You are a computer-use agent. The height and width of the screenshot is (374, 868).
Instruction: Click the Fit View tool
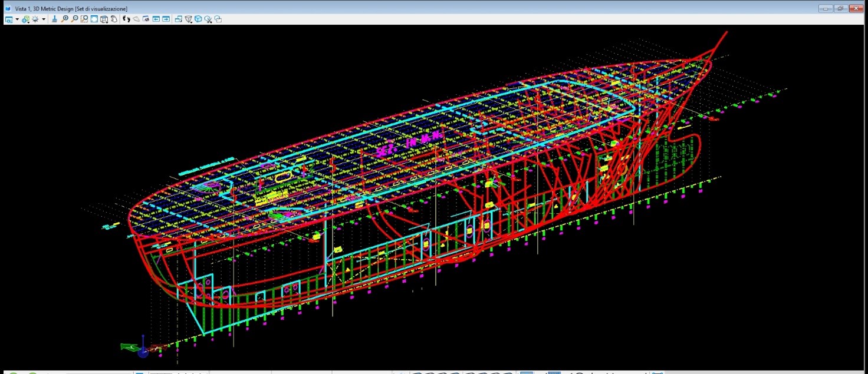pyautogui.click(x=94, y=19)
